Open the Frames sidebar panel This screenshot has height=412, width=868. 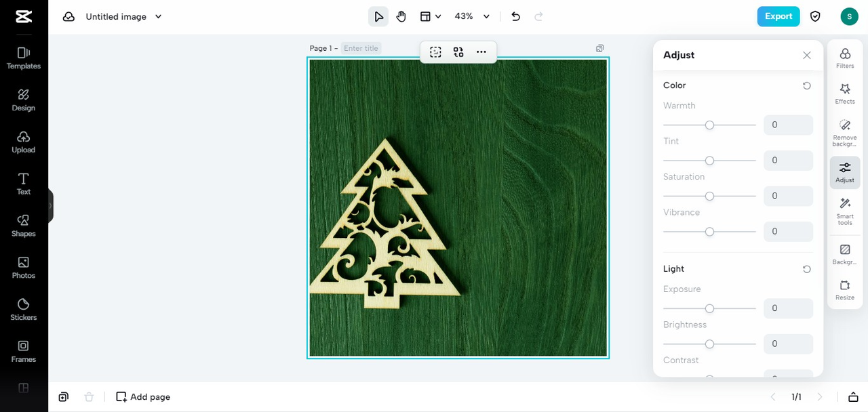tap(24, 352)
